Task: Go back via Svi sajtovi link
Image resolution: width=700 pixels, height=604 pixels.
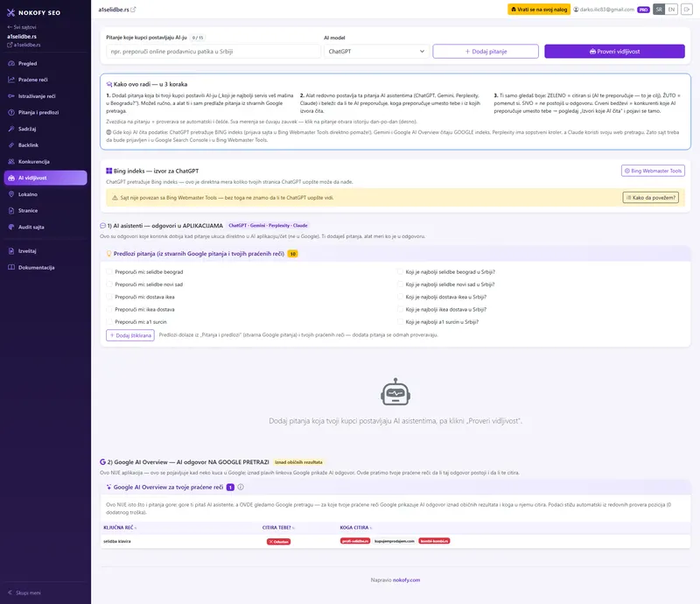Action: click(22, 27)
